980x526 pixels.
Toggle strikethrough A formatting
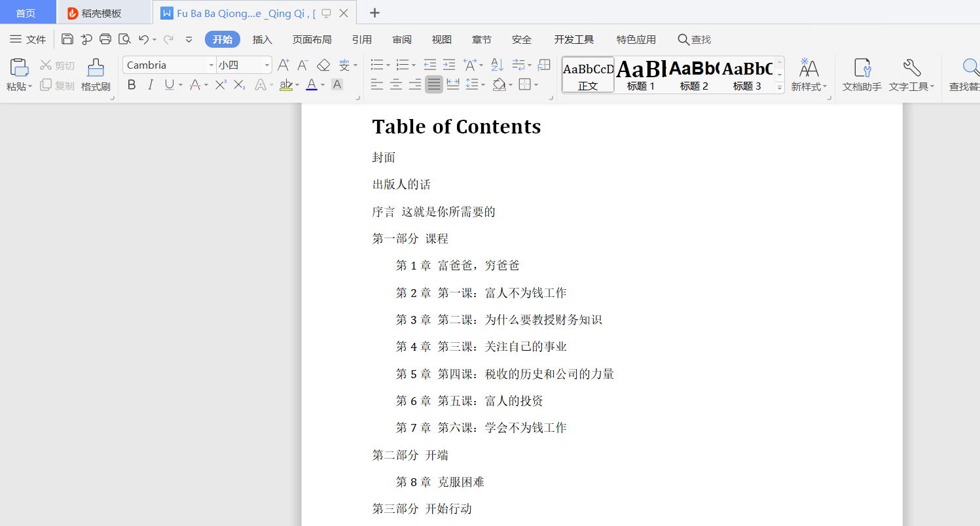pyautogui.click(x=194, y=84)
